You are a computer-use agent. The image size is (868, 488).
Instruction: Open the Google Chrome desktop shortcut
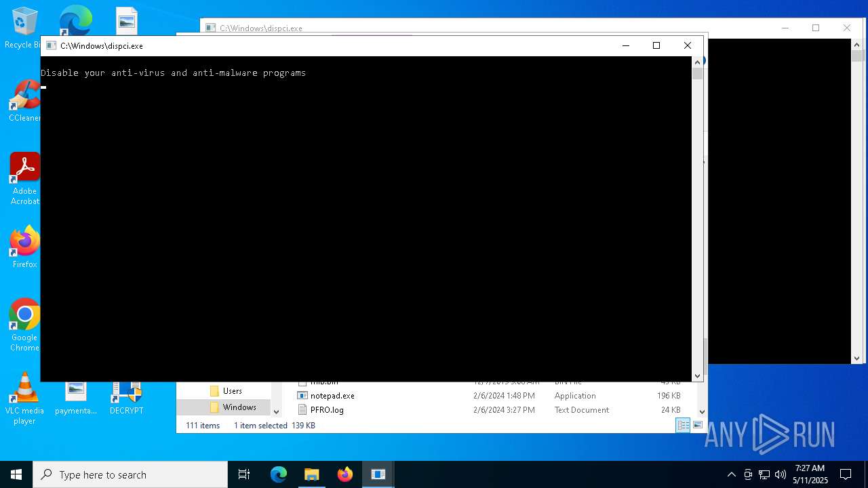(x=24, y=325)
